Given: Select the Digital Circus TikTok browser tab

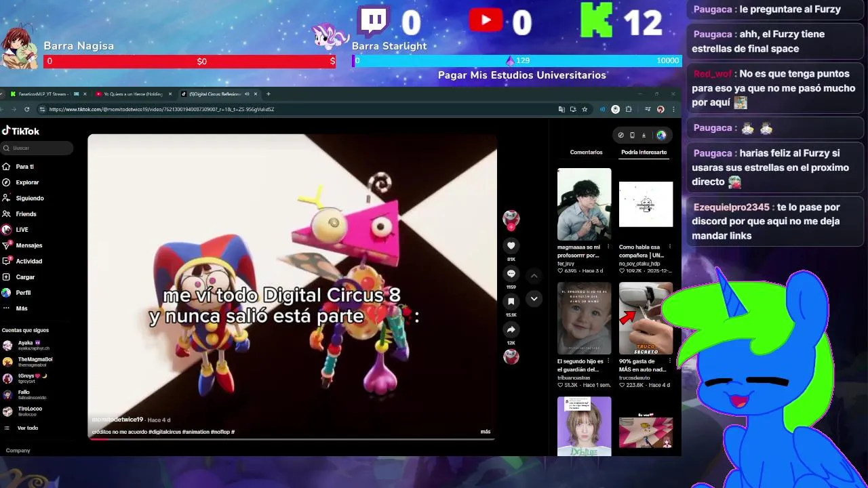Looking at the screenshot, I should tap(218, 94).
